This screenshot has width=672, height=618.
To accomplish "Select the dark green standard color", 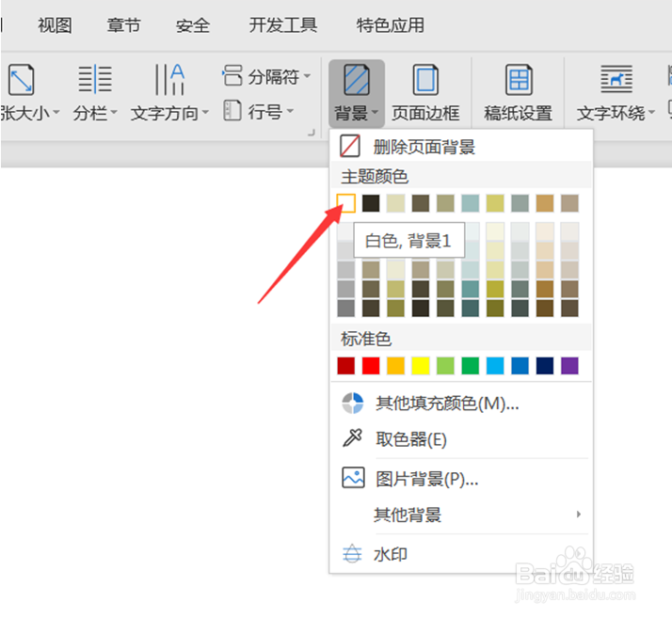I will [x=471, y=366].
